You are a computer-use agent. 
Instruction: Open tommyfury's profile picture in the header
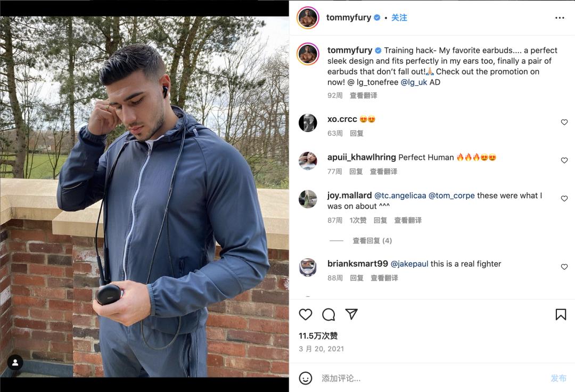[x=308, y=17]
